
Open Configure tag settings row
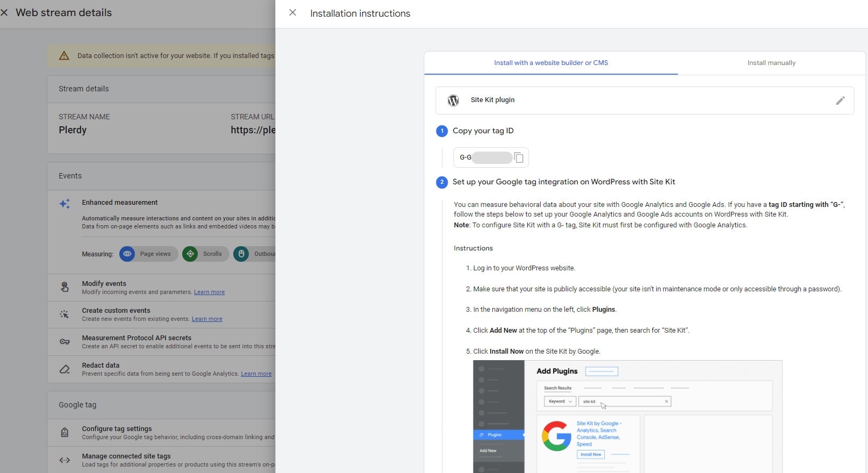tap(161, 433)
